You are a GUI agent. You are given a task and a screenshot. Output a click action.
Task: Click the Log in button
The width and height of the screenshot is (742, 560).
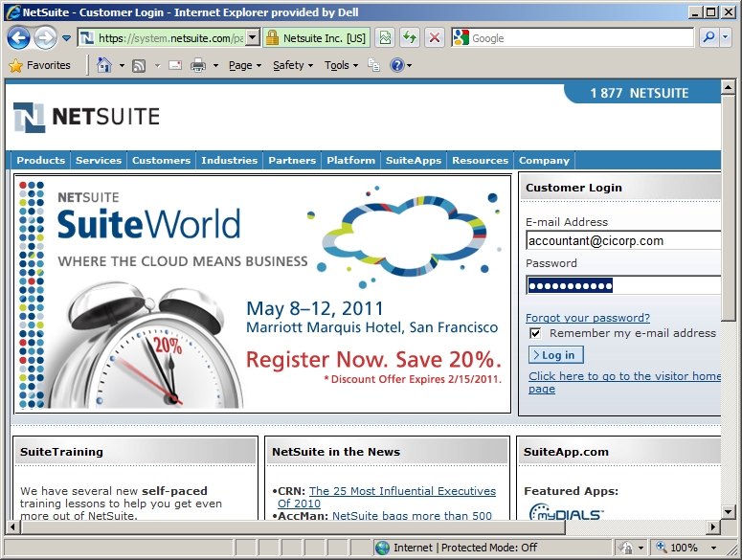tap(556, 355)
